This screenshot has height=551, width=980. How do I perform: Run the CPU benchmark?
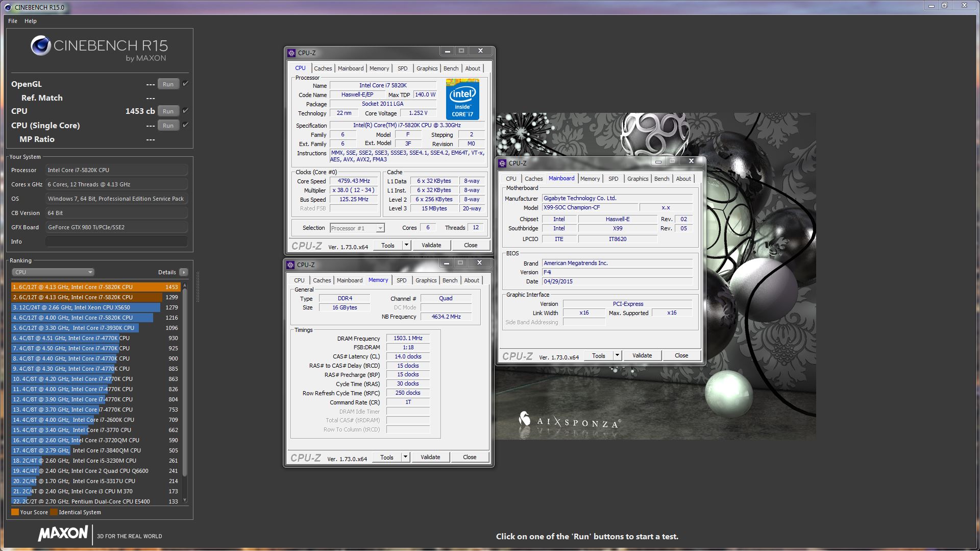(168, 111)
